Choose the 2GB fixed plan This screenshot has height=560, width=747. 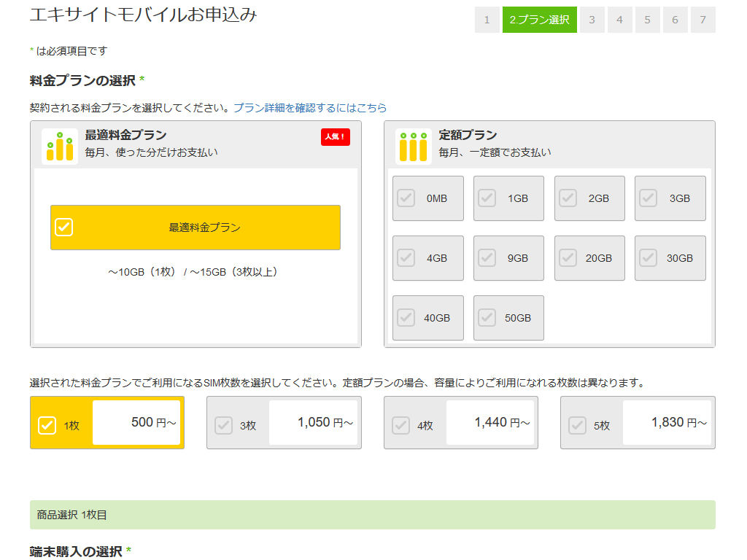click(589, 198)
